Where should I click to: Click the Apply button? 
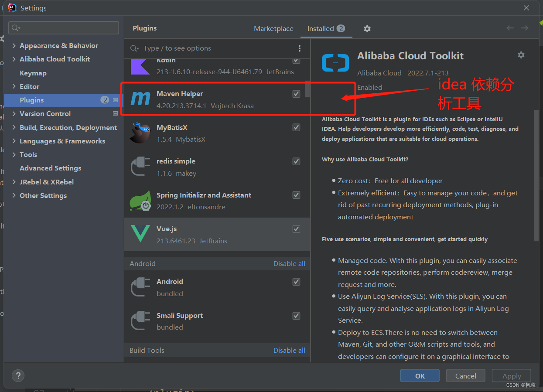pyautogui.click(x=512, y=376)
